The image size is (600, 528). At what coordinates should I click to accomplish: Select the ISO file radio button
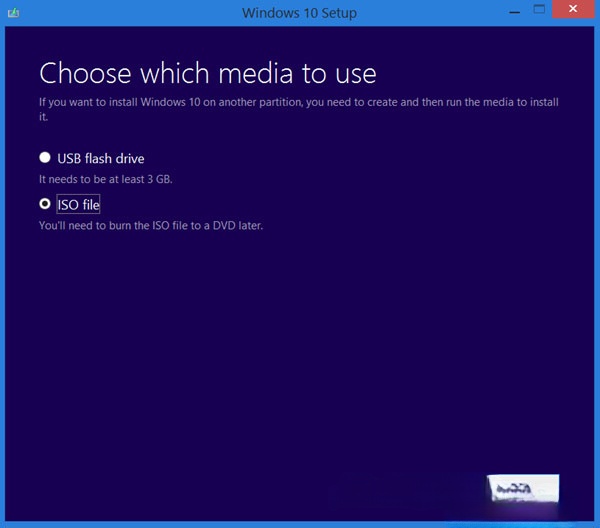45,204
